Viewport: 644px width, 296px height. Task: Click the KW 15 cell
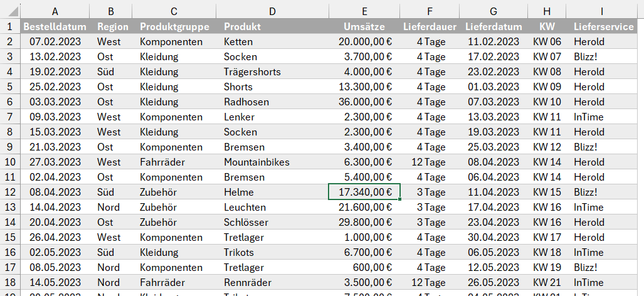pyautogui.click(x=547, y=192)
